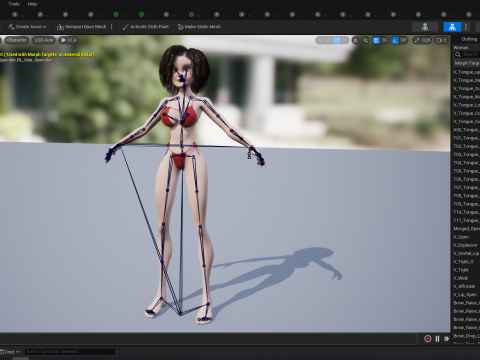The height and width of the screenshot is (360, 480).
Task: Open the Help menu
Action: 32,4
